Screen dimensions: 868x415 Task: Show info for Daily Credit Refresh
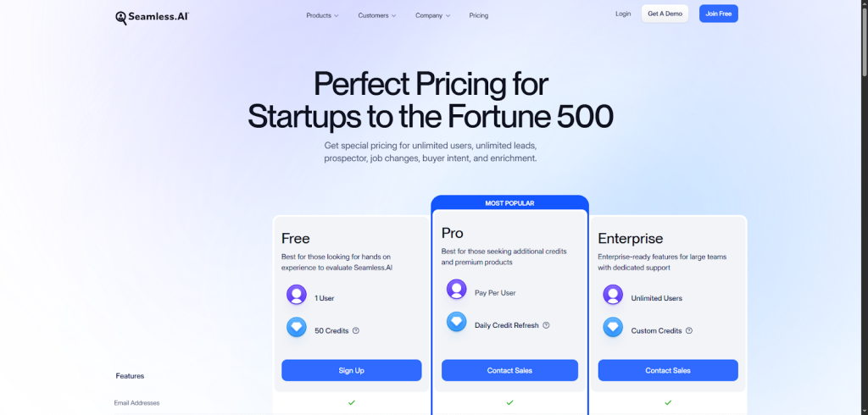click(x=546, y=325)
